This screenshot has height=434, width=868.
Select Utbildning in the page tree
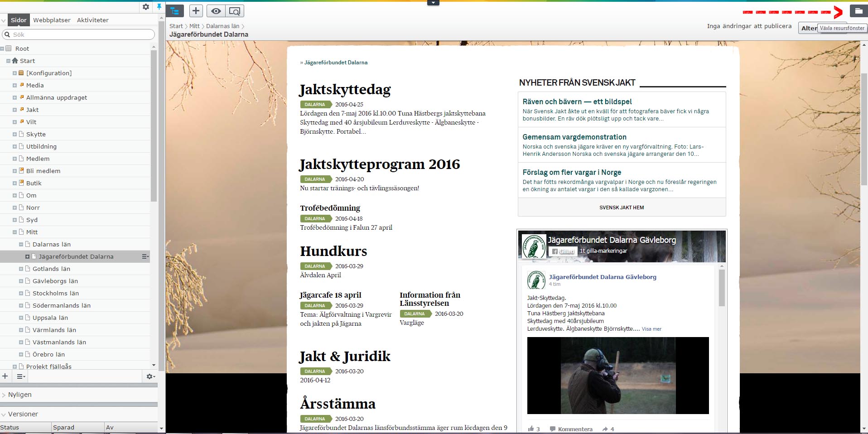(x=41, y=146)
